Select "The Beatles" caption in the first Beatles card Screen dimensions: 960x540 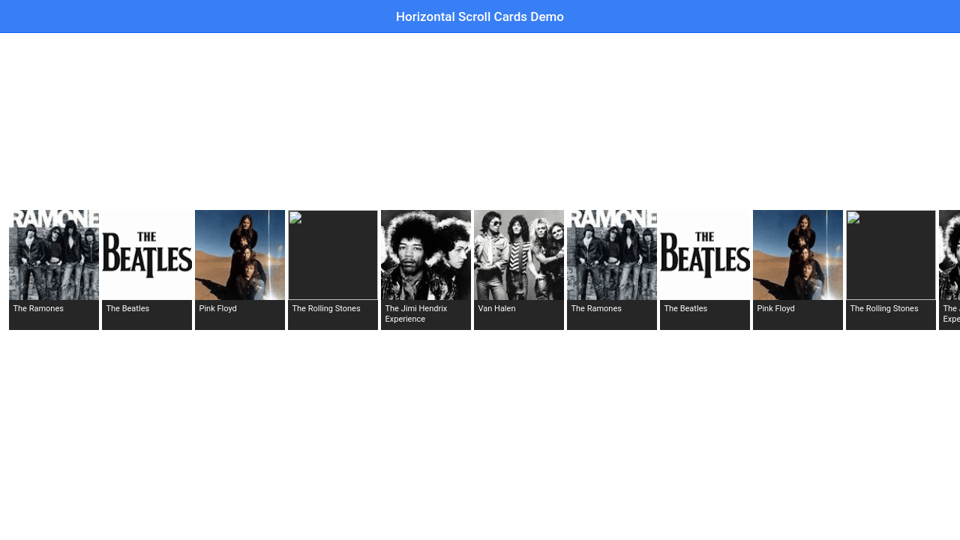click(127, 309)
